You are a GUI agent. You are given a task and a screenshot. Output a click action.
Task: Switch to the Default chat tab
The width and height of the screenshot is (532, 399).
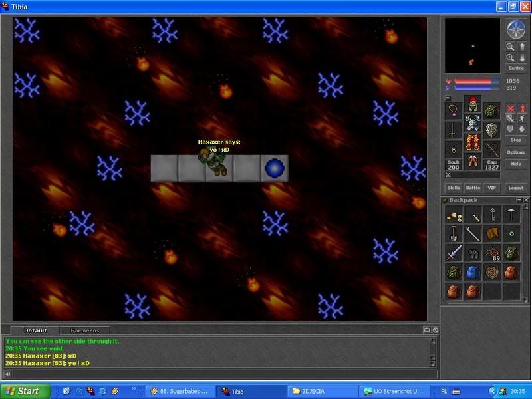tap(35, 331)
